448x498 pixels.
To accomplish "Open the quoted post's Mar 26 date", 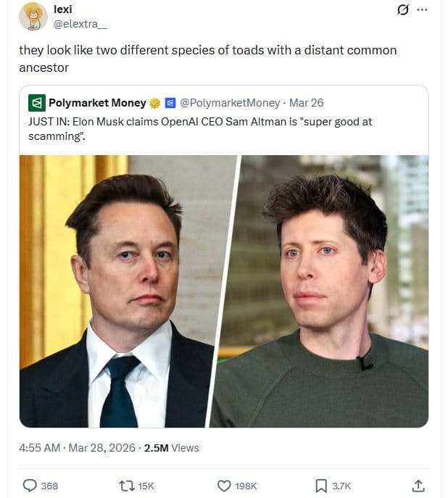I will click(307, 103).
